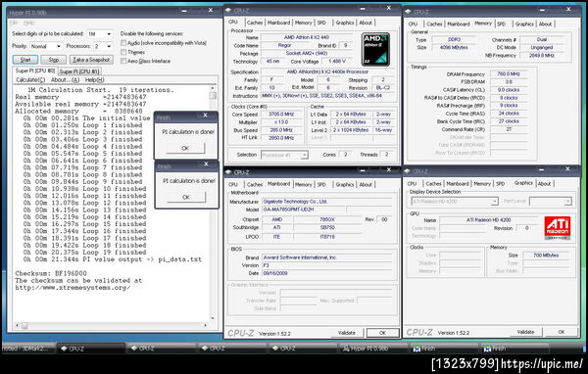Click the Hyper PI horizontal scrollbar thumb

point(24,325)
